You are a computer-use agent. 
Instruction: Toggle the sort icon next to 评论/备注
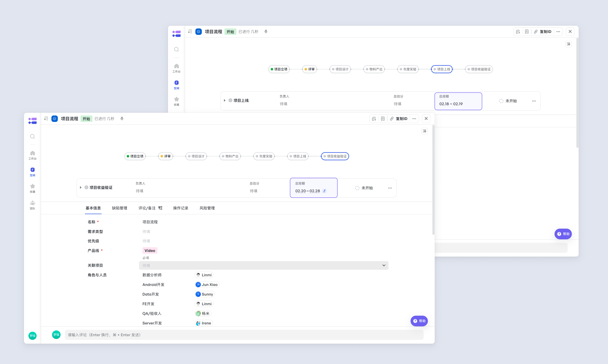pyautogui.click(x=160, y=208)
